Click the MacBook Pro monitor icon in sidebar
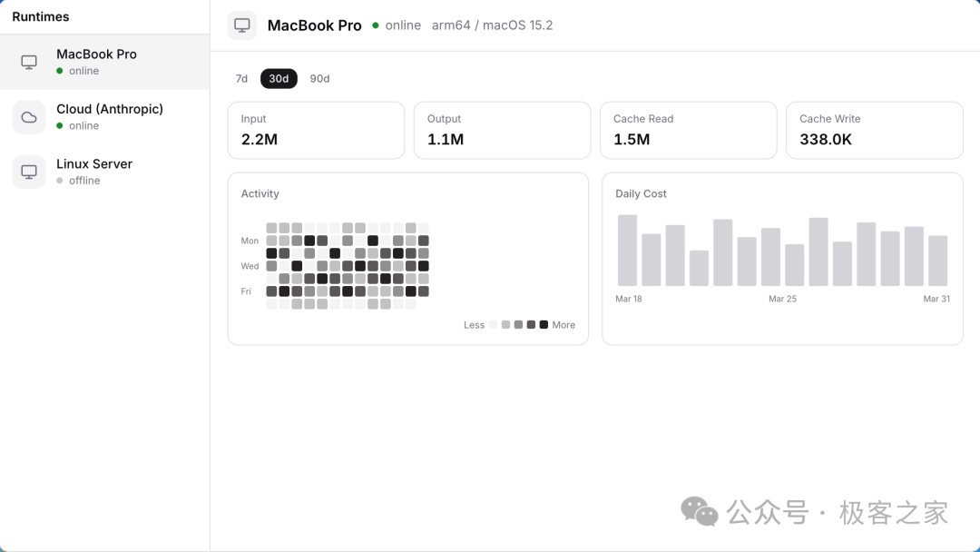This screenshot has width=980, height=552. [x=29, y=62]
